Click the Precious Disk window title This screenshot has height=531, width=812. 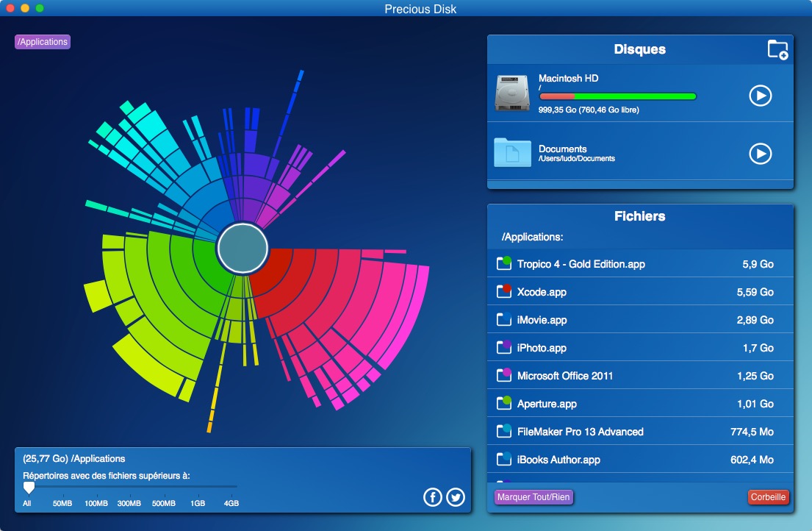(420, 9)
